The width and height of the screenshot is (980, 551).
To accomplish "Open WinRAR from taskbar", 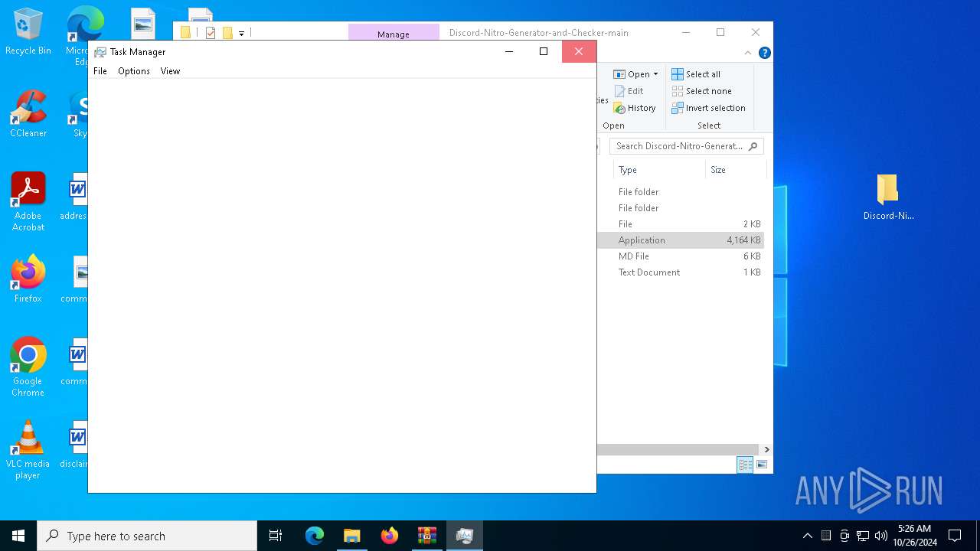I will [x=427, y=536].
